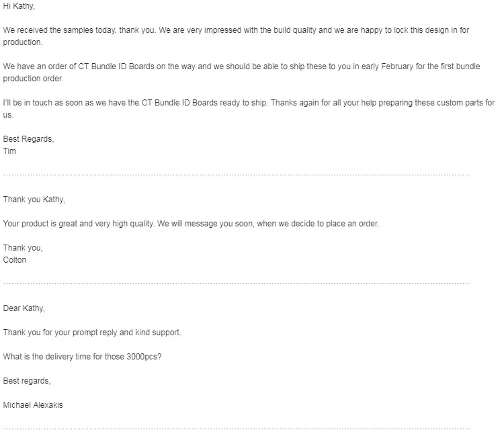Click "Thank you," above Colton's name

click(x=22, y=248)
